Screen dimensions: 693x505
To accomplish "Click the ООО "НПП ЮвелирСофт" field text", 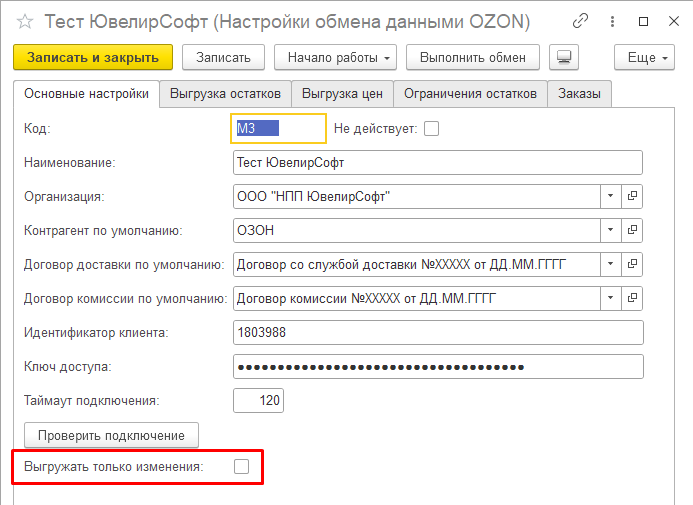I will click(313, 196).
